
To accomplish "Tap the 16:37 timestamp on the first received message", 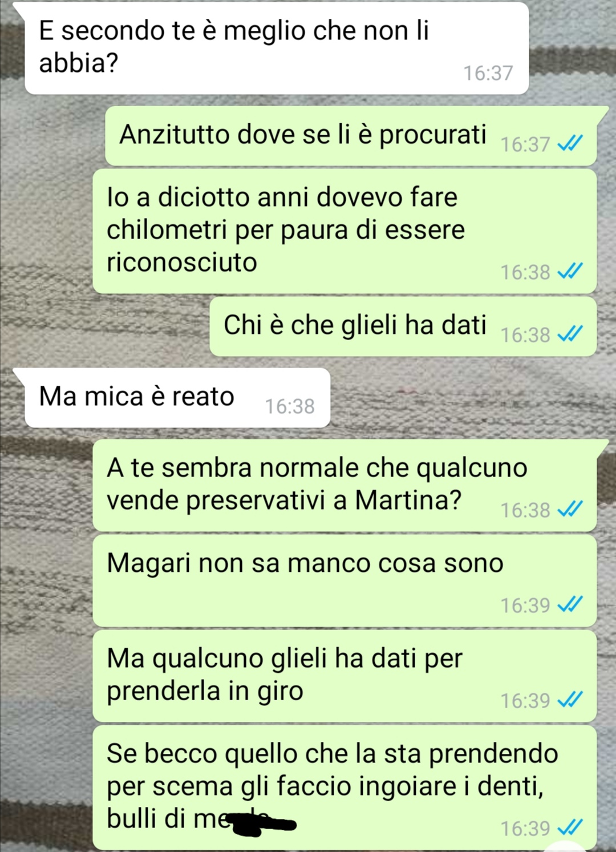I will click(488, 73).
